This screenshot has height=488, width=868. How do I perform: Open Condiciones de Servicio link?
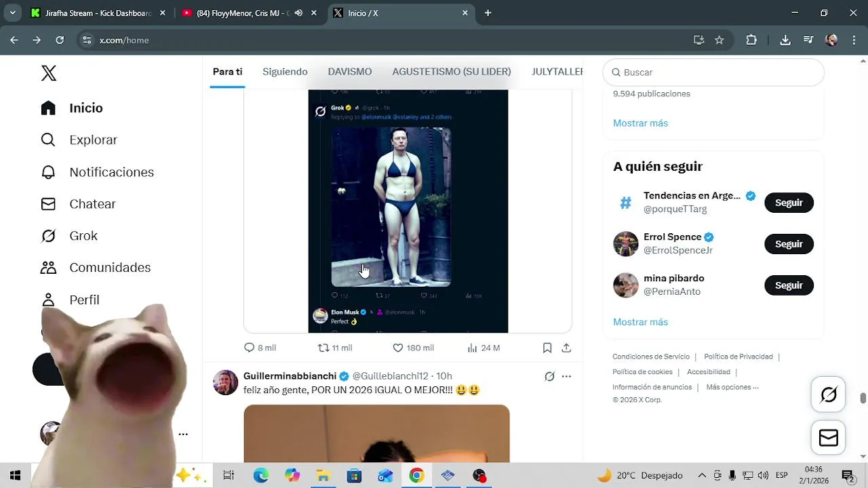click(651, 357)
